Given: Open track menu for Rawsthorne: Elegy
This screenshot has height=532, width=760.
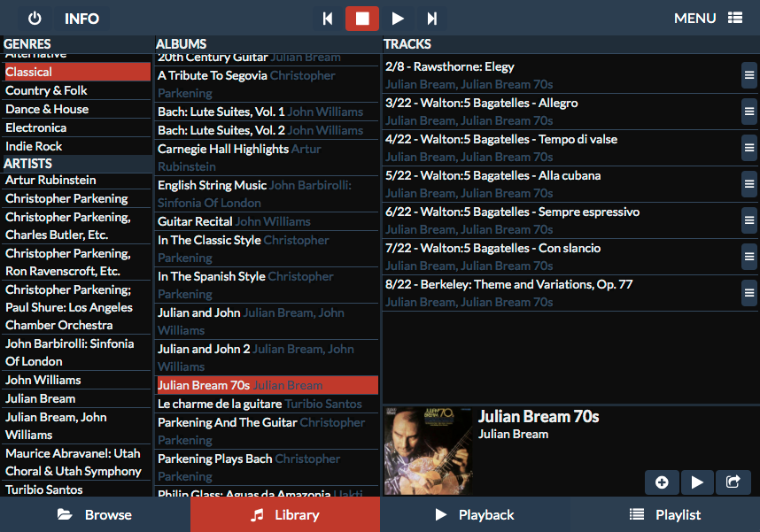Looking at the screenshot, I should (x=748, y=75).
